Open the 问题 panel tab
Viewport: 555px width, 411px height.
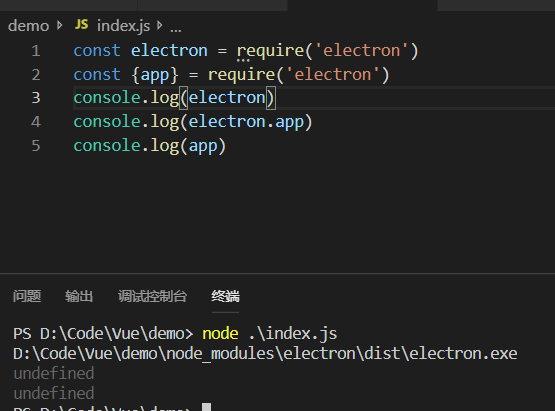27,296
